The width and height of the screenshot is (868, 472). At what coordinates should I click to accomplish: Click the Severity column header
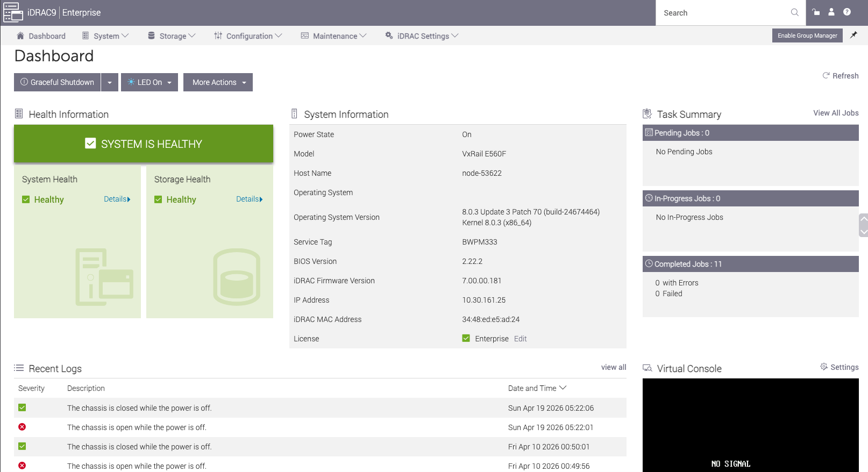point(31,388)
